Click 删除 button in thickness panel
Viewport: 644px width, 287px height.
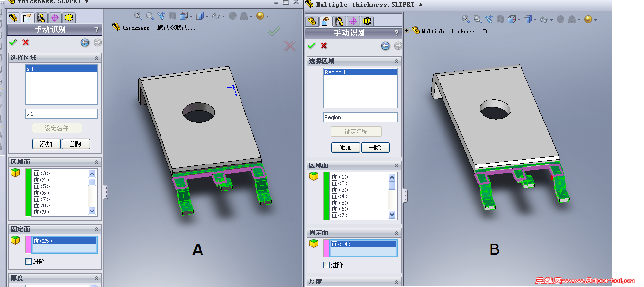click(x=76, y=144)
